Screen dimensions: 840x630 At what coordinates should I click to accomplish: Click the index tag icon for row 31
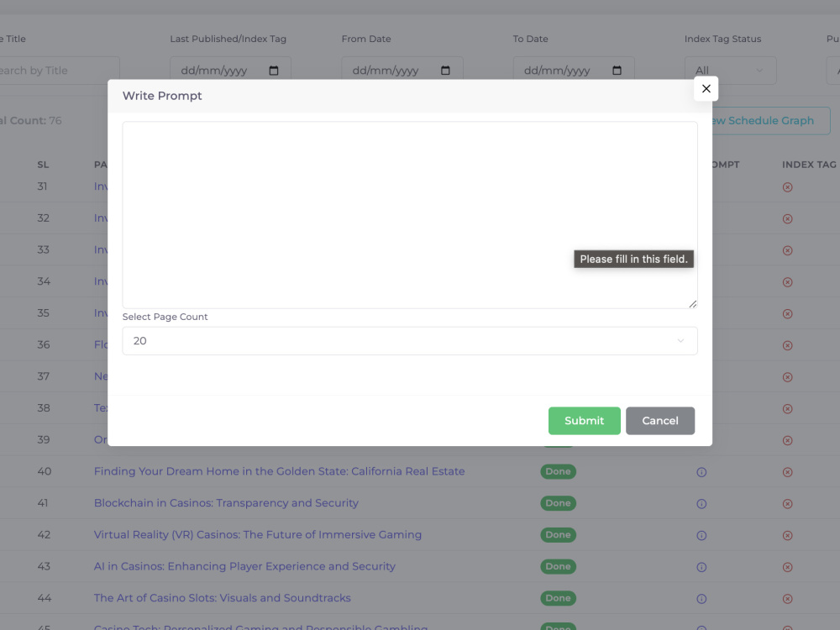pos(788,187)
